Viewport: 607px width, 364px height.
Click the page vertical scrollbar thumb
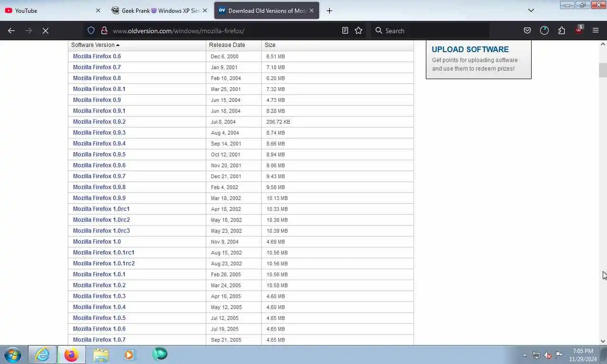(x=603, y=70)
